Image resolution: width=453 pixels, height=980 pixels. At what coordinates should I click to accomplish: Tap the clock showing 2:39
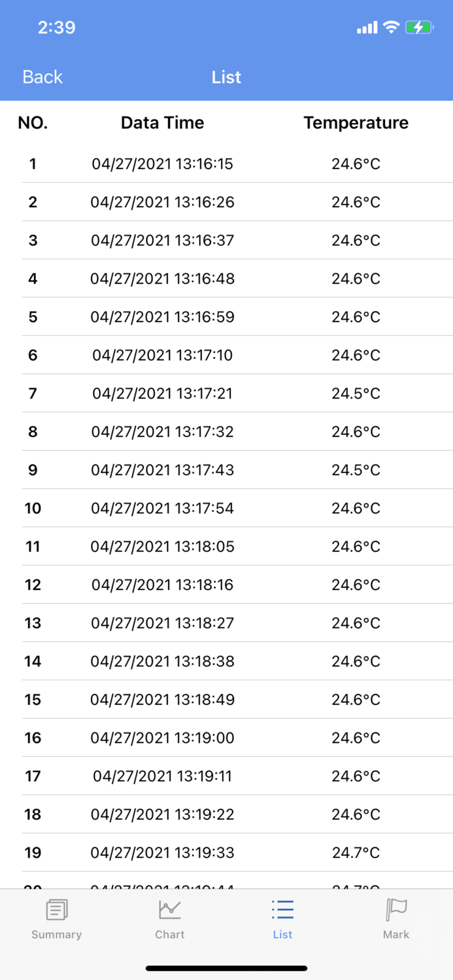click(x=56, y=27)
